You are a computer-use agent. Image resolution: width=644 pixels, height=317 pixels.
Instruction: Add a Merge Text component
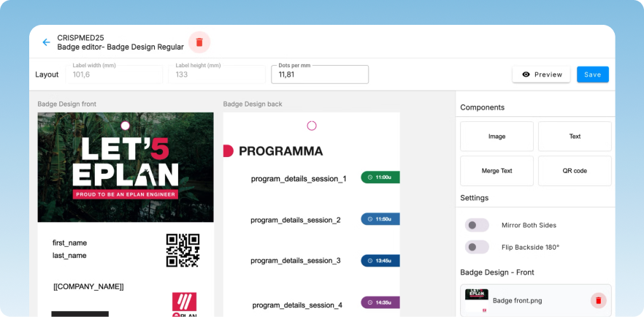(497, 171)
